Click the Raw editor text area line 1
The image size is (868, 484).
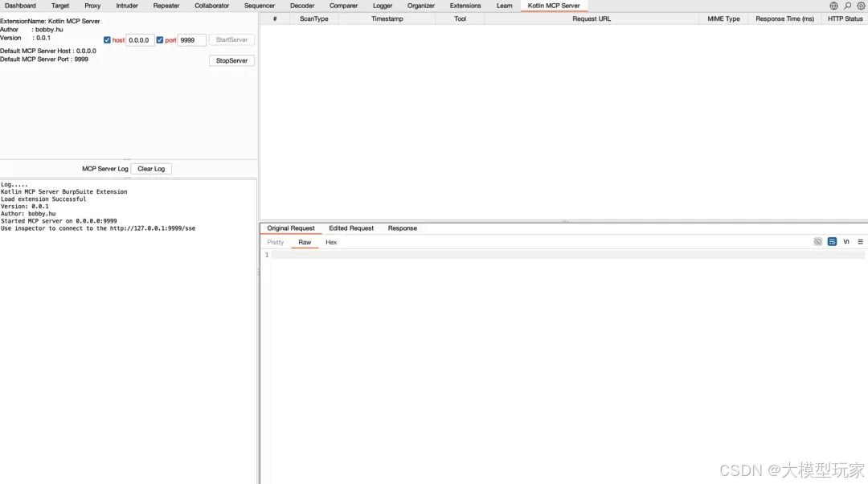click(x=567, y=255)
